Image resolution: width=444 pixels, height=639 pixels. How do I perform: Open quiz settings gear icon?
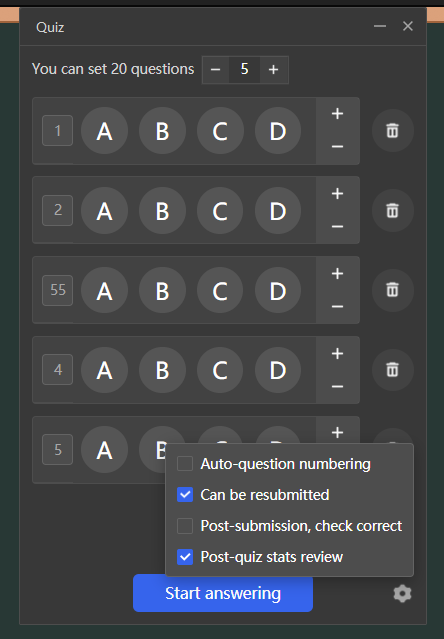pyautogui.click(x=402, y=593)
